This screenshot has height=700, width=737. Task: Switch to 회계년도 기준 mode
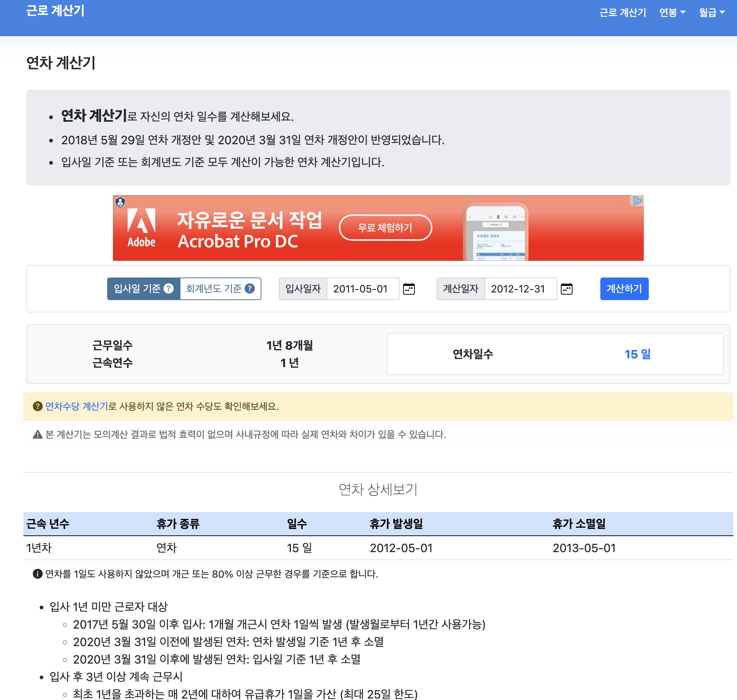click(214, 288)
